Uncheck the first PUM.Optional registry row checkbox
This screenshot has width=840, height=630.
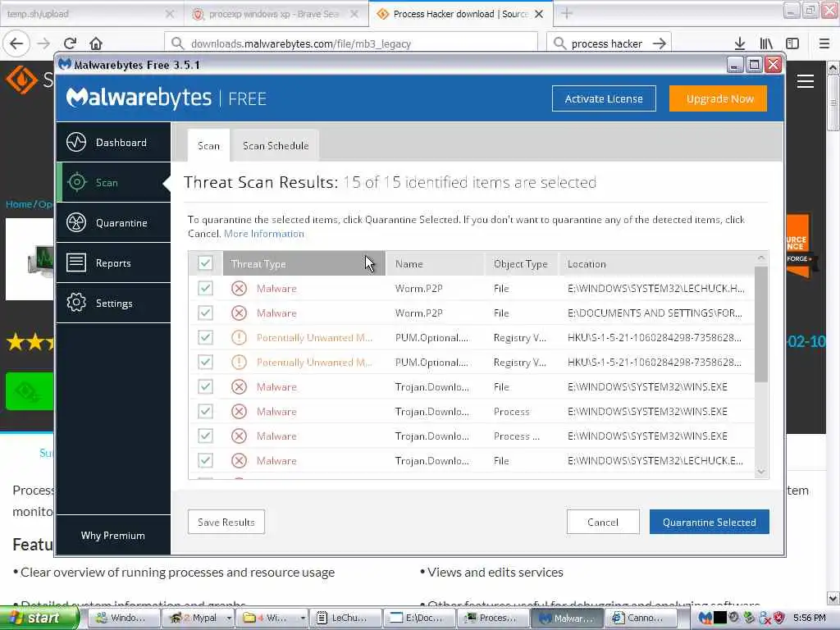(205, 337)
